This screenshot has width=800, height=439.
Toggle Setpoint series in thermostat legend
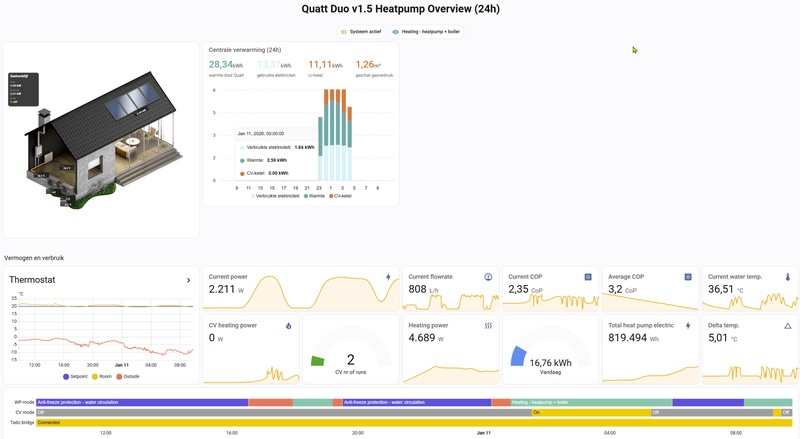[x=75, y=376]
